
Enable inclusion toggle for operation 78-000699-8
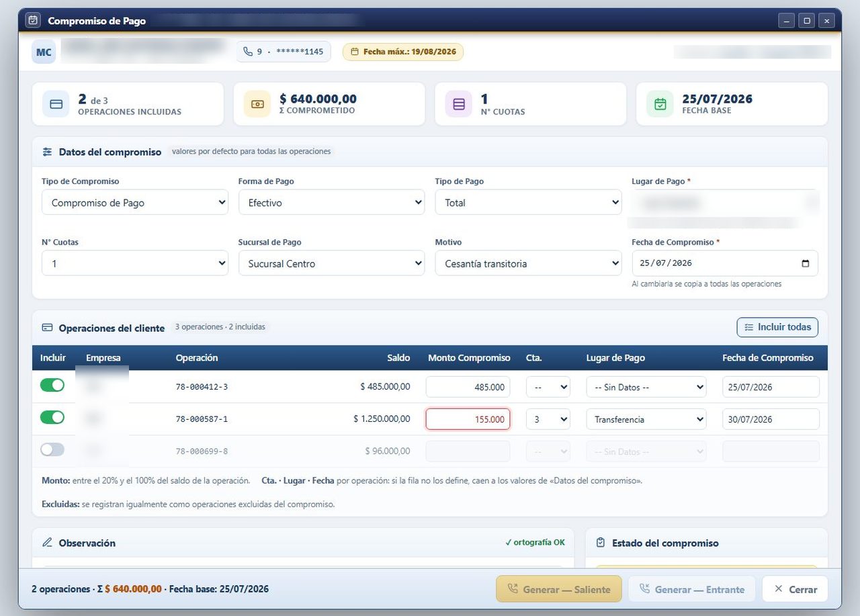(52, 449)
